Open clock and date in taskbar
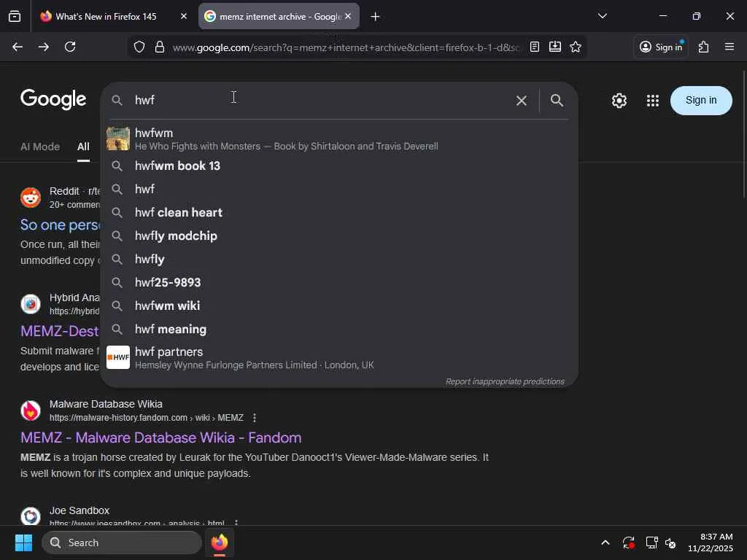747x560 pixels. tap(710, 542)
